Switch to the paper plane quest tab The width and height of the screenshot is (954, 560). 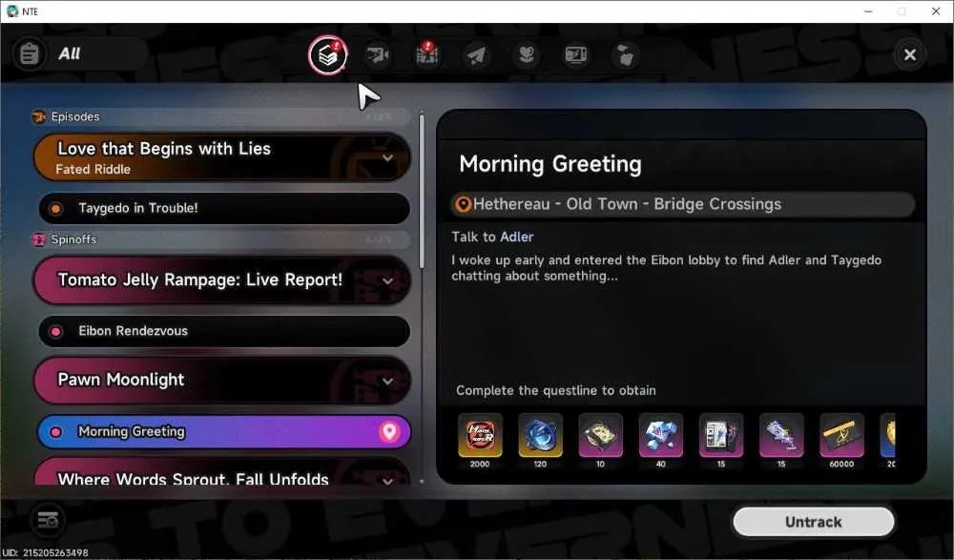[477, 55]
